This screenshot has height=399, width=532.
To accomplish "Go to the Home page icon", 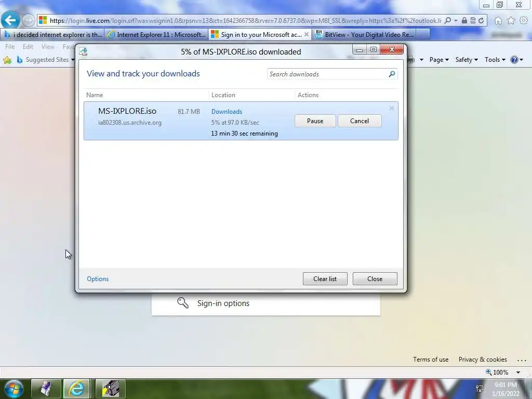I will point(498,21).
